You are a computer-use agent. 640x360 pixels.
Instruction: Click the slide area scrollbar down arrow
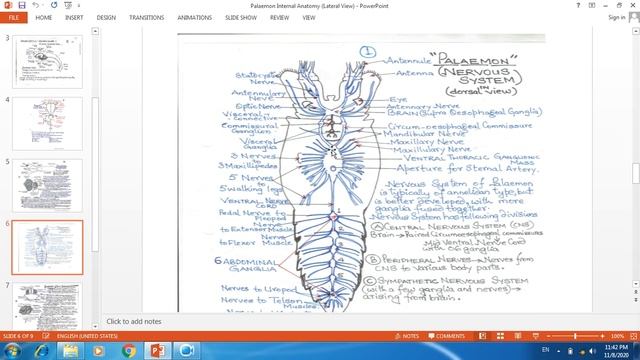coord(636,284)
